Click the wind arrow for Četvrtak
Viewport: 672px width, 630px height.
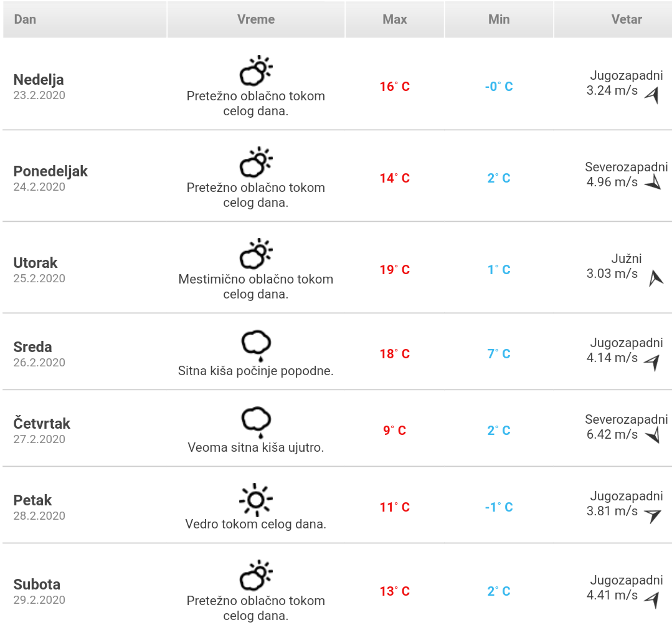click(x=653, y=435)
